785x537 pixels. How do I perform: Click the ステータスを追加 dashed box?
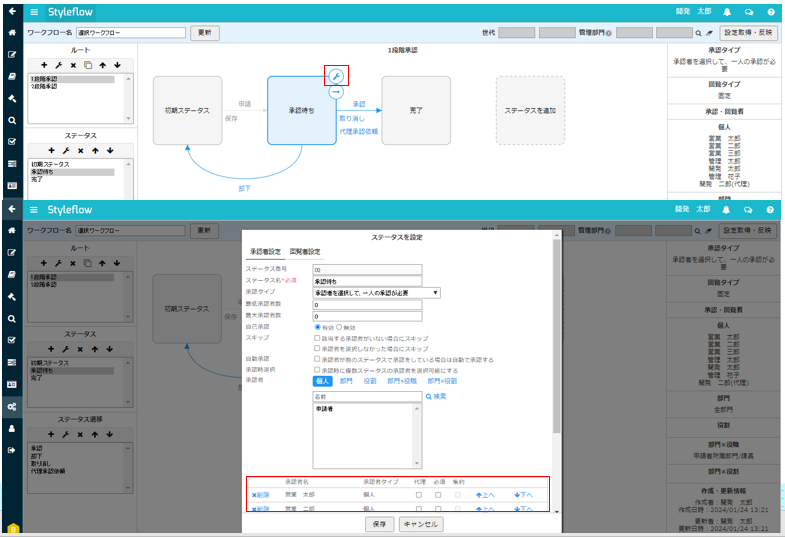click(530, 111)
